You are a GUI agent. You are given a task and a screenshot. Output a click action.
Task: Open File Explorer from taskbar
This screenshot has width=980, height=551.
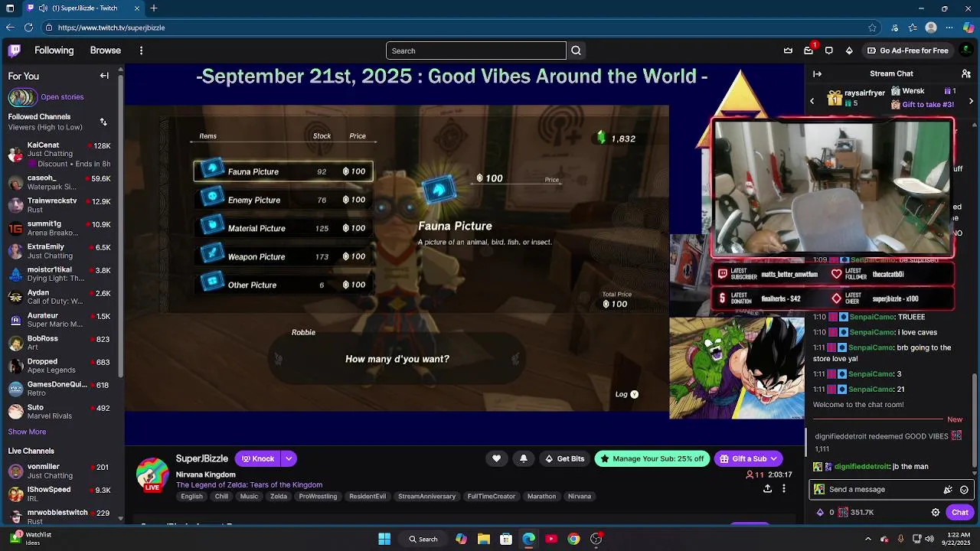pos(484,539)
